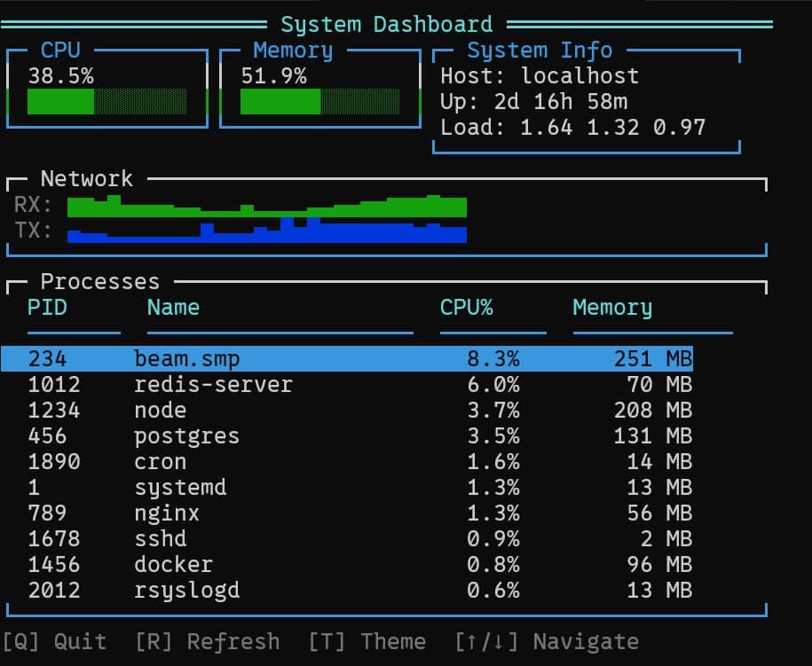The width and height of the screenshot is (812, 666).
Task: Open the [T] Theme switcher
Action: [x=368, y=641]
